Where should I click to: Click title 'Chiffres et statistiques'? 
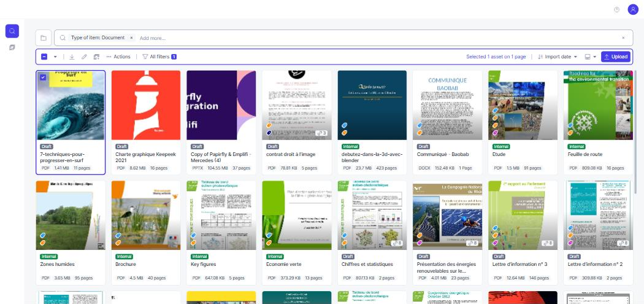pyautogui.click(x=367, y=264)
